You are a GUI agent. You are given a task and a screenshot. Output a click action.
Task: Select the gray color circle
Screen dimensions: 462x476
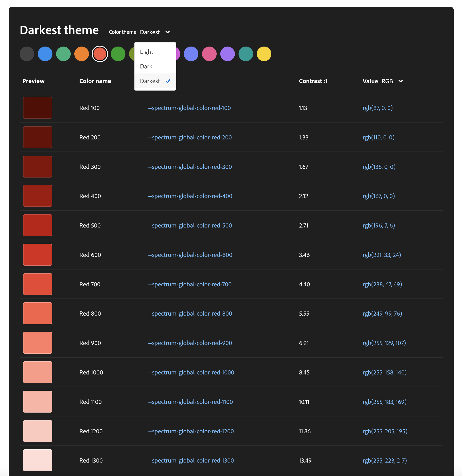(27, 54)
